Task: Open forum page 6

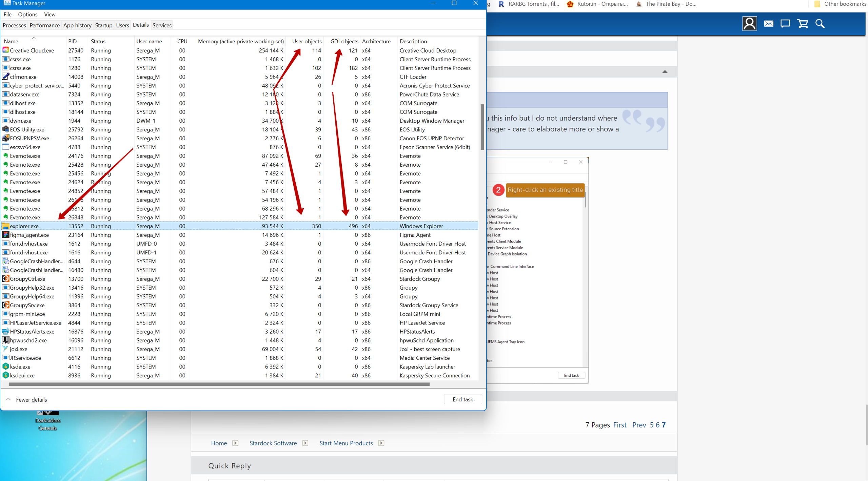Action: click(x=657, y=425)
